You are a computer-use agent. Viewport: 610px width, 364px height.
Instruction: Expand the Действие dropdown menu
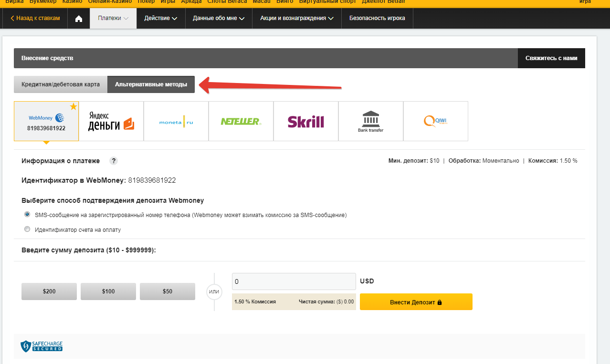click(161, 18)
